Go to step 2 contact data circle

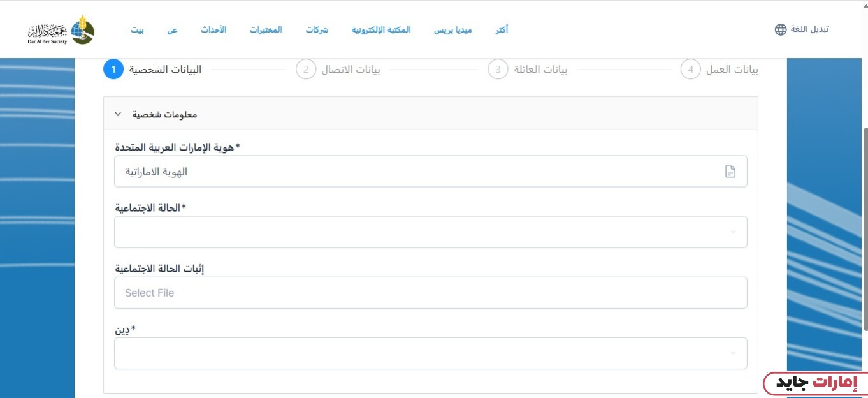[306, 69]
